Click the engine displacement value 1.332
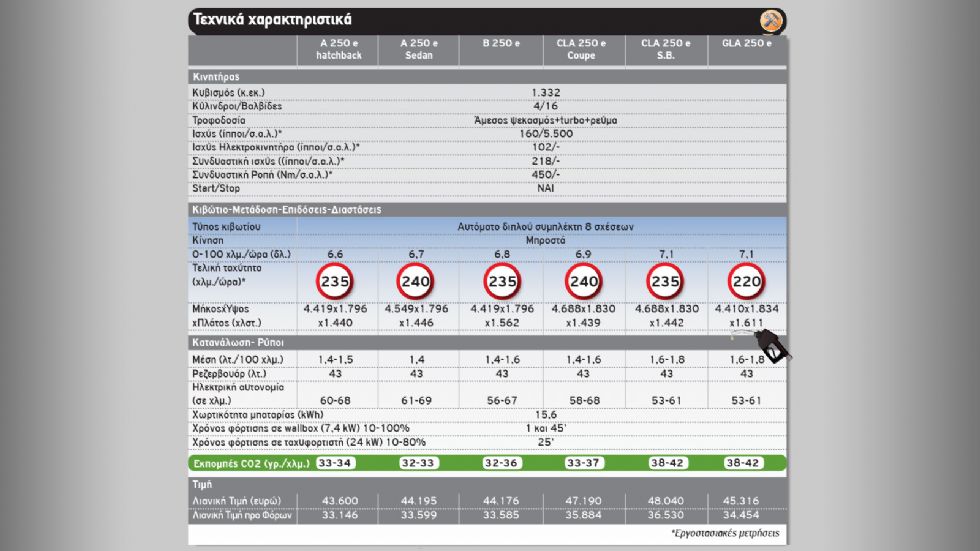This screenshot has width=980, height=551. 546,92
